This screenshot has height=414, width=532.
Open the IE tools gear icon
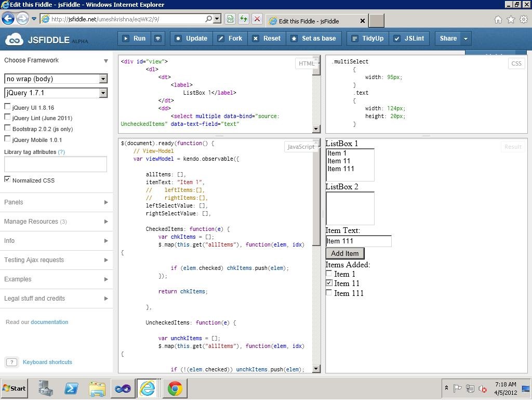pyautogui.click(x=524, y=20)
